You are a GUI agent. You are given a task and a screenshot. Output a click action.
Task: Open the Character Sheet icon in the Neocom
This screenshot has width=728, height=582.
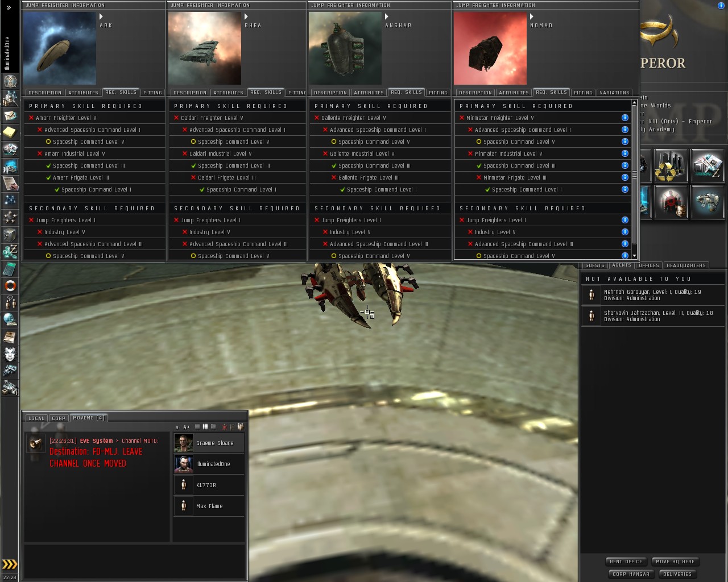click(x=10, y=82)
